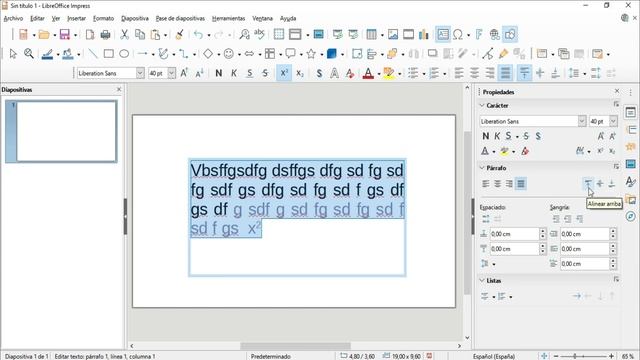Click the Undo arrow icon
Viewport: 640px width, 360px height.
[x=198, y=35]
